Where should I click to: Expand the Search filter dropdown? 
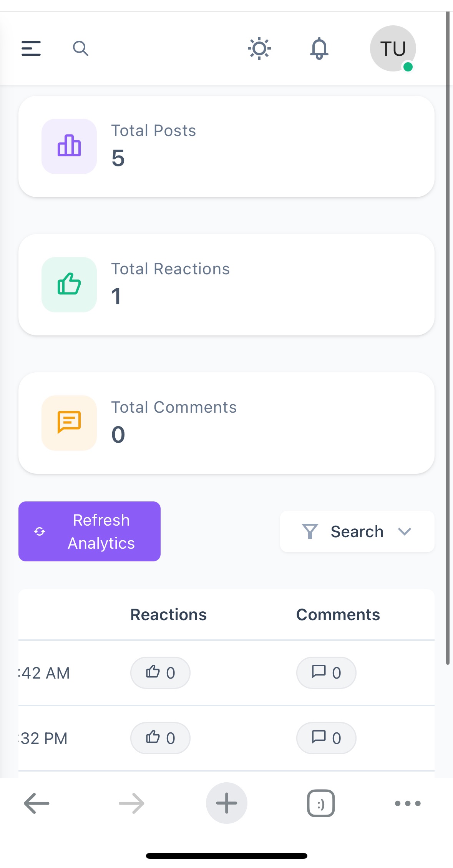(357, 531)
